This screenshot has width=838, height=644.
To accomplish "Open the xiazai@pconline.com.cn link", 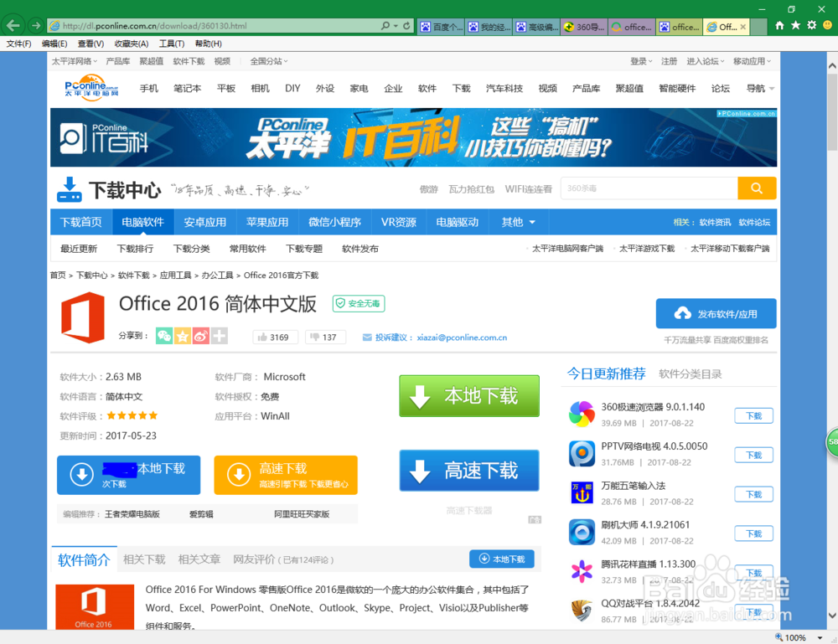I will click(x=462, y=337).
